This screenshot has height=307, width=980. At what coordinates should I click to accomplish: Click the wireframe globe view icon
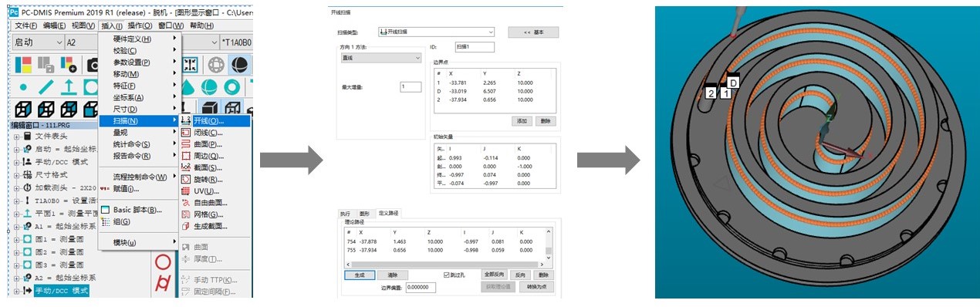217,64
